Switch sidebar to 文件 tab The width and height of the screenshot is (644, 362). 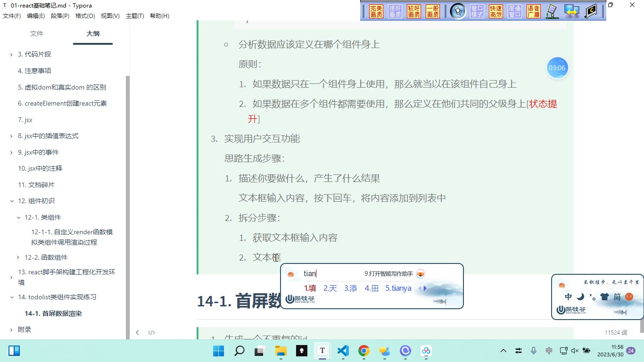coord(37,33)
